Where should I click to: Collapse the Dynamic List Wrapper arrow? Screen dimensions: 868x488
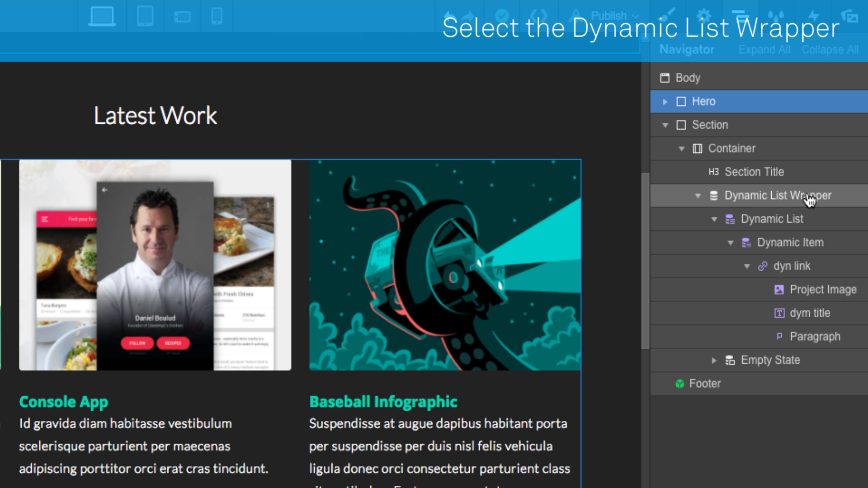(x=698, y=196)
